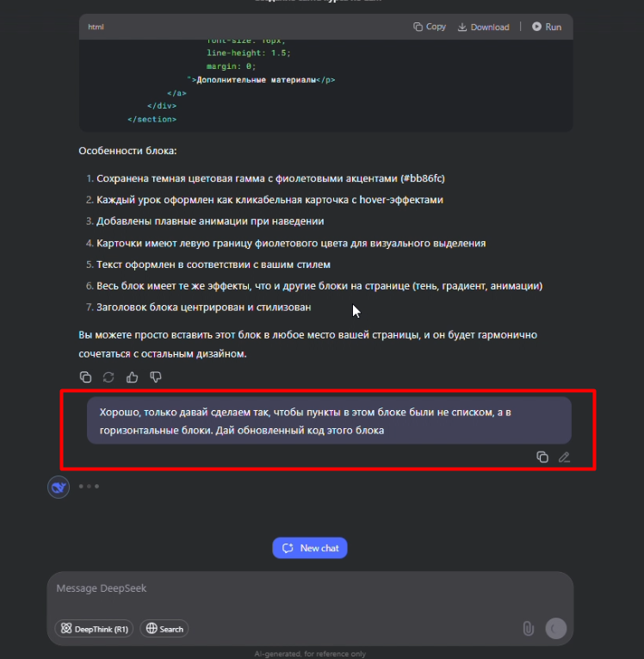Click the 'Дополнительные материалы' code text

tap(257, 80)
